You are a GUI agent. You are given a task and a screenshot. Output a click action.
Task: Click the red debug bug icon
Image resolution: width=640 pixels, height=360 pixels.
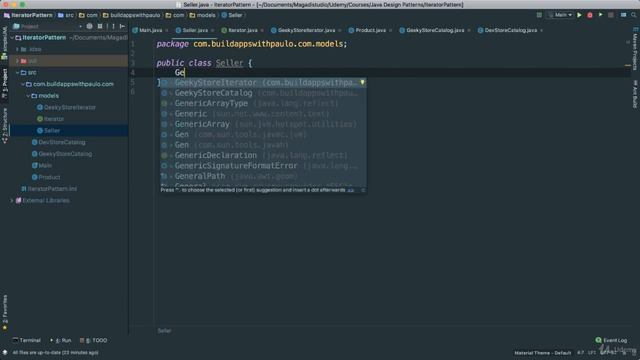(x=590, y=15)
